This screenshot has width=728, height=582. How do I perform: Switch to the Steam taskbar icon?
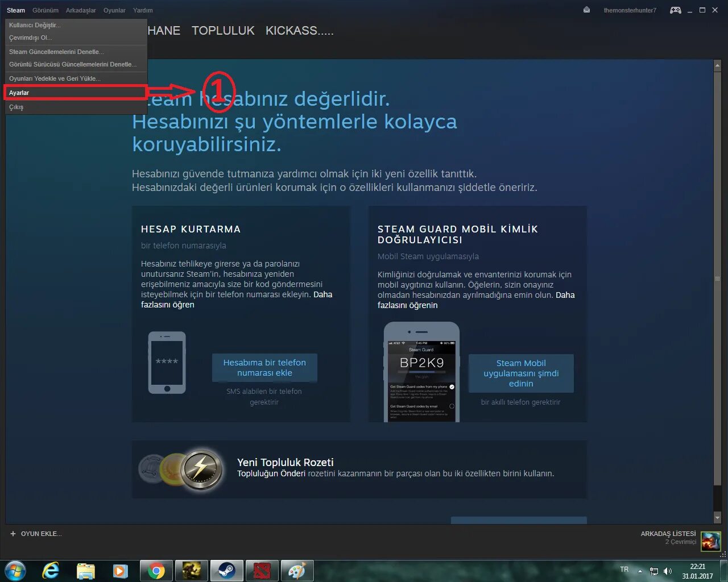pyautogui.click(x=227, y=571)
